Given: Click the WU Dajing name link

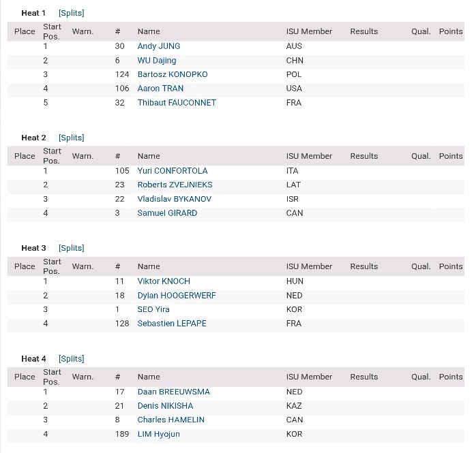Looking at the screenshot, I should pyautogui.click(x=157, y=61).
